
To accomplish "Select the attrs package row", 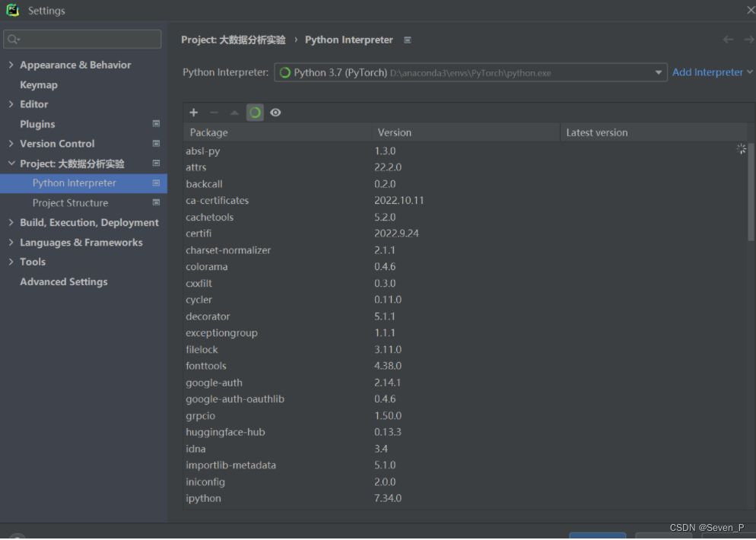I will [465, 167].
